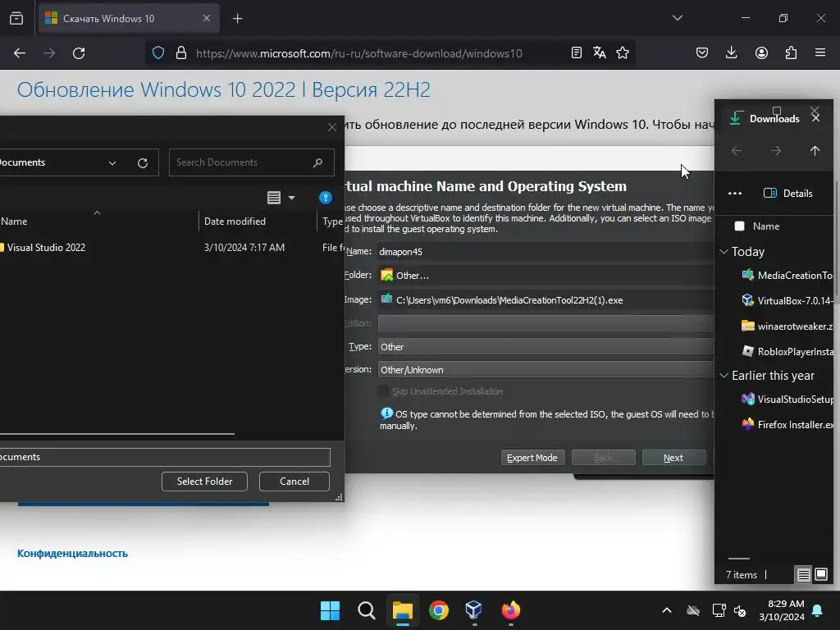Click the Select Folder button
The image size is (840, 630).
(204, 481)
